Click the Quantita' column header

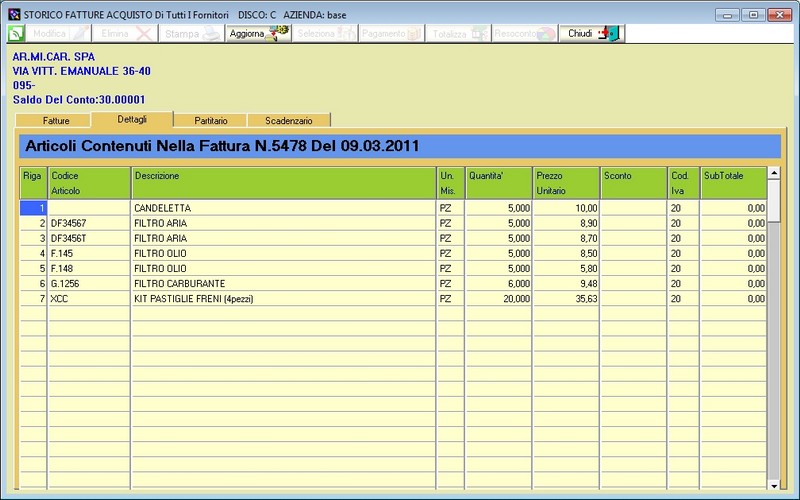(x=498, y=183)
